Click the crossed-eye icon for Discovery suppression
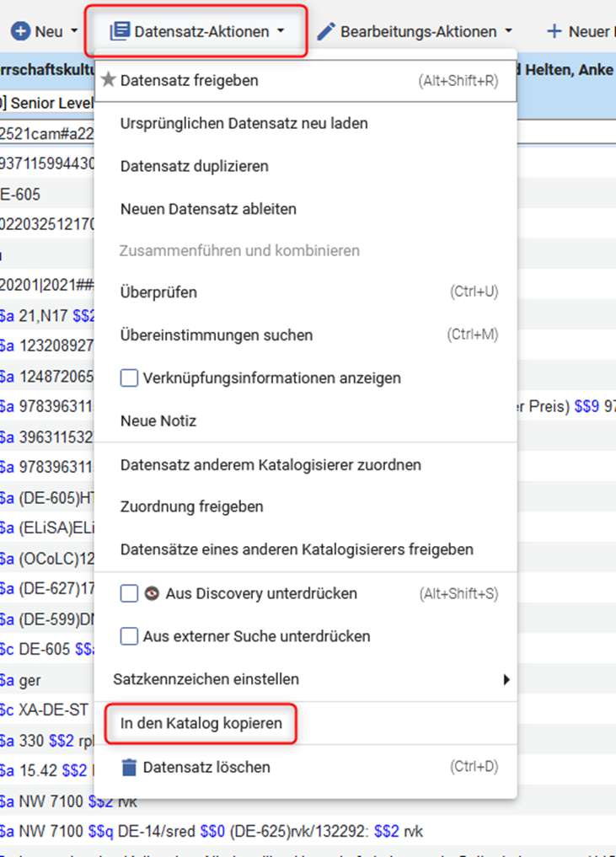Viewport: 616px width, 857px height. [x=153, y=593]
